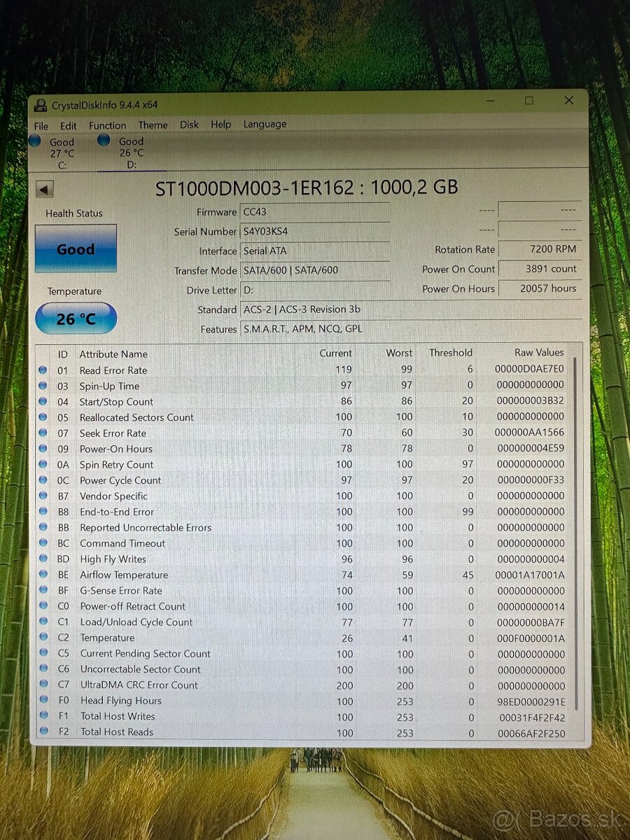Click the Good health status button

76,248
